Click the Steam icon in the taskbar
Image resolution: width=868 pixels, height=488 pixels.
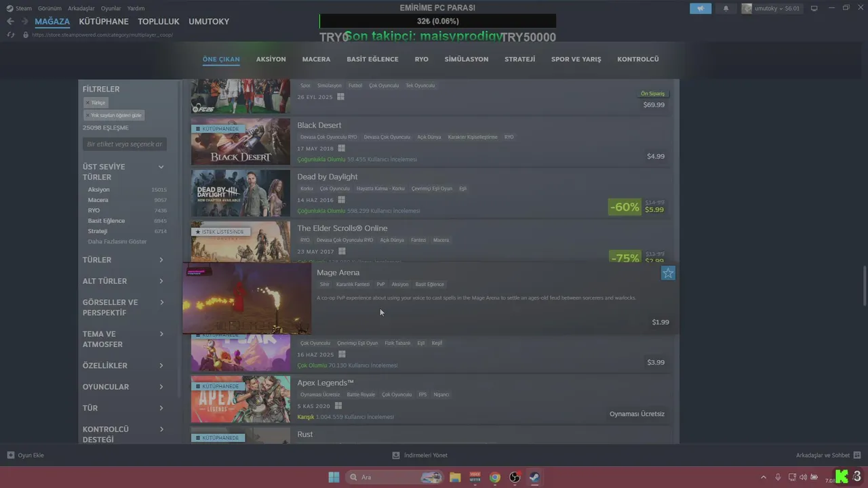(x=534, y=477)
